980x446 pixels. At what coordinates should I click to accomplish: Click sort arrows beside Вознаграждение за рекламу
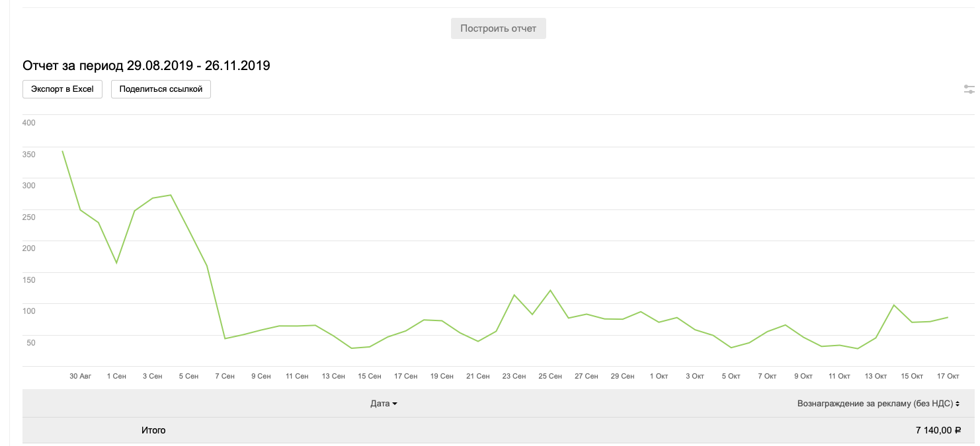(958, 404)
